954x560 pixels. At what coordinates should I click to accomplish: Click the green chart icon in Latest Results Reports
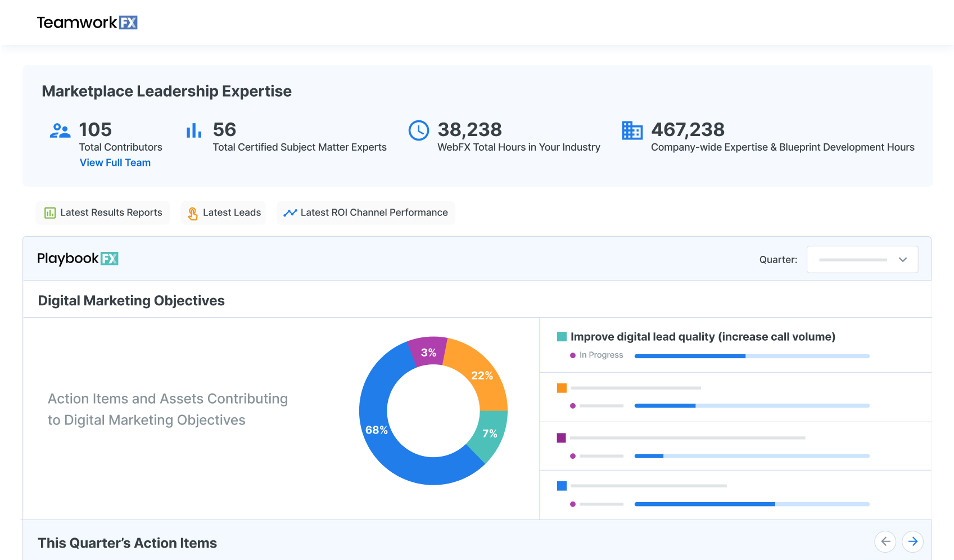[50, 213]
